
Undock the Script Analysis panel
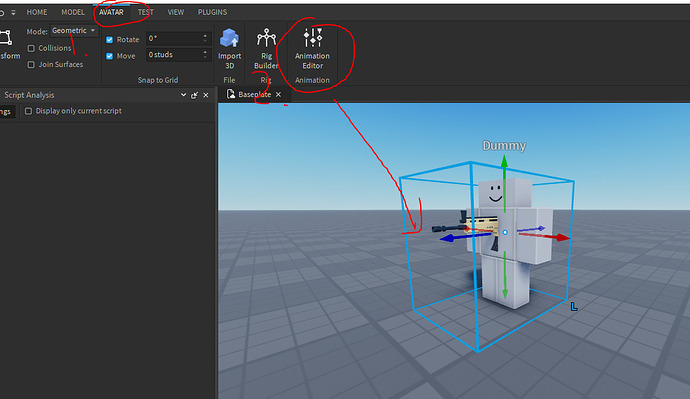click(195, 95)
